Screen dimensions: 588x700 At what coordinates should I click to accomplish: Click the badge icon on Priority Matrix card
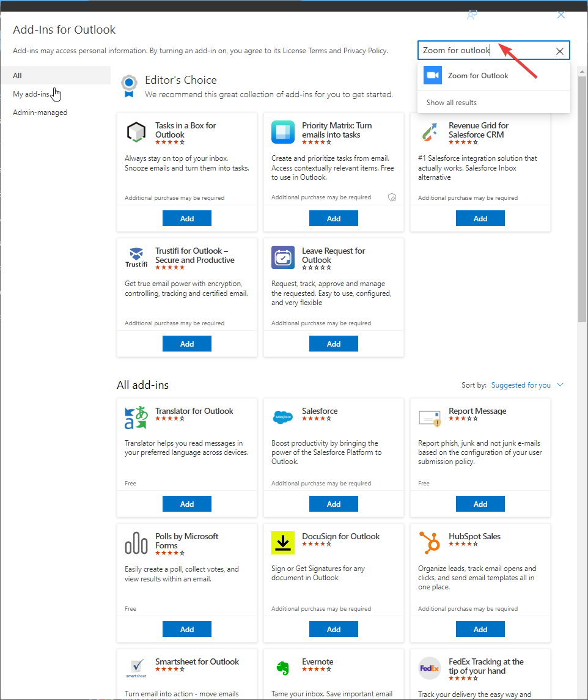tap(392, 197)
